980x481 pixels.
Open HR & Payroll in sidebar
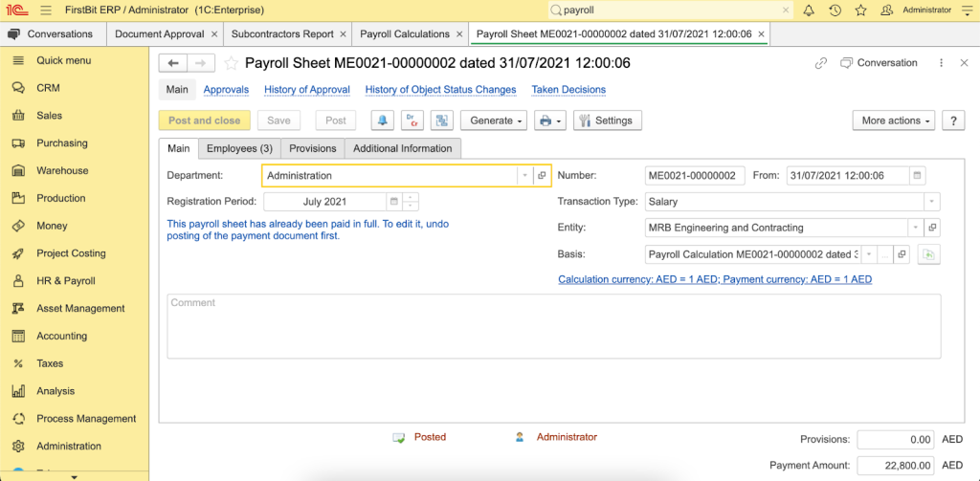coord(65,281)
